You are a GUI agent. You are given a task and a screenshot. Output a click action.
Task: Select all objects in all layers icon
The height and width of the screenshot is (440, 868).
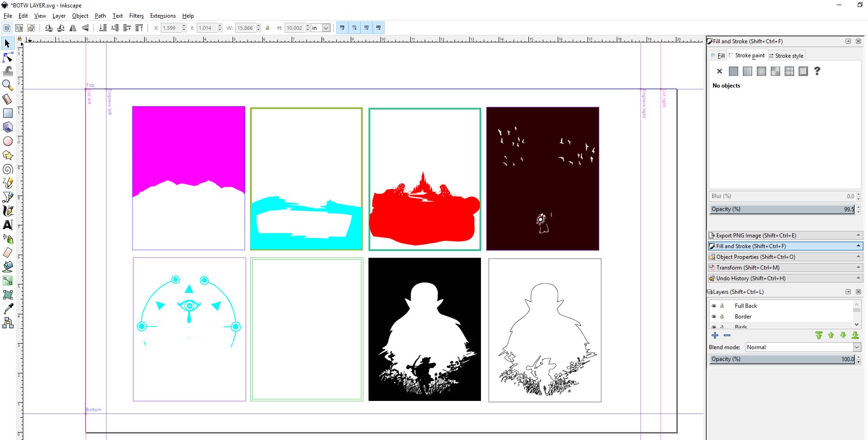point(19,28)
